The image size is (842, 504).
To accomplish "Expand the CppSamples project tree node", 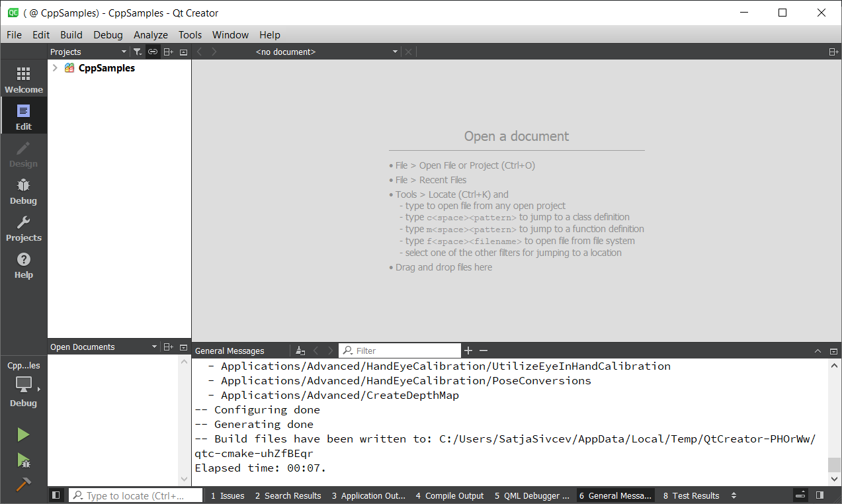I will [55, 68].
